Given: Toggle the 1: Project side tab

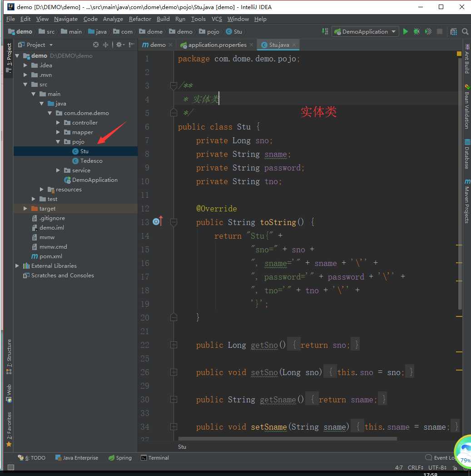Looking at the screenshot, I should [9, 57].
